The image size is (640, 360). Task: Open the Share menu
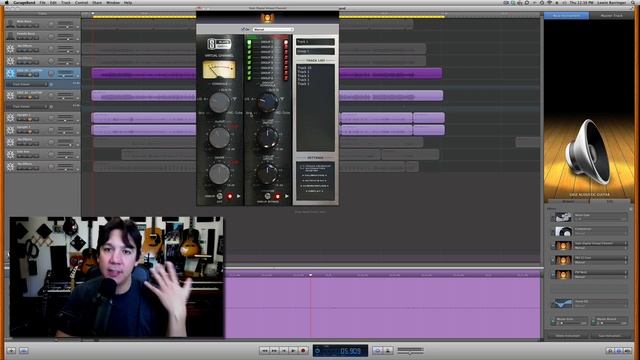(97, 2)
